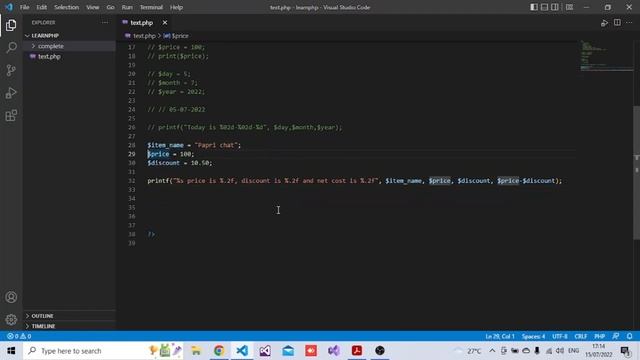This screenshot has width=640, height=360.
Task: Open the Run menu
Action: [x=127, y=7]
